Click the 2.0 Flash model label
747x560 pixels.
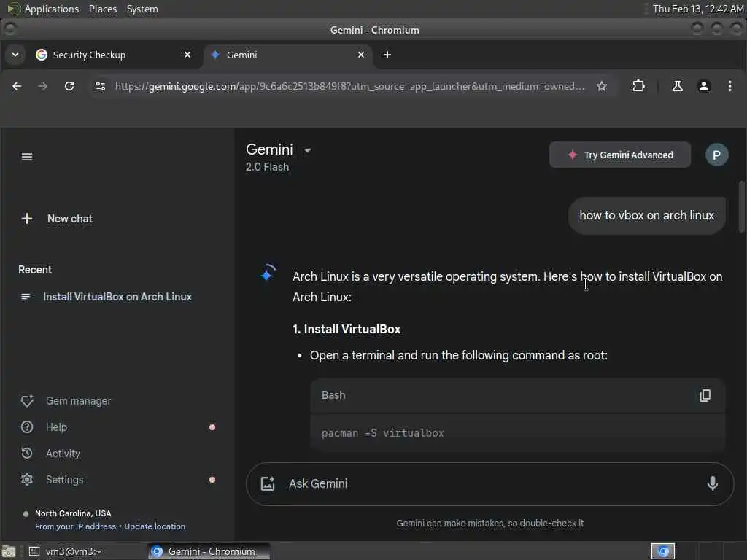coord(267,167)
